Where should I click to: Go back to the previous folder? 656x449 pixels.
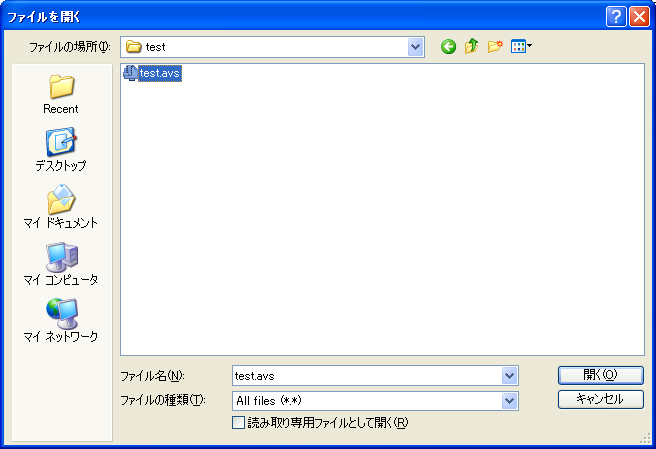tap(448, 47)
